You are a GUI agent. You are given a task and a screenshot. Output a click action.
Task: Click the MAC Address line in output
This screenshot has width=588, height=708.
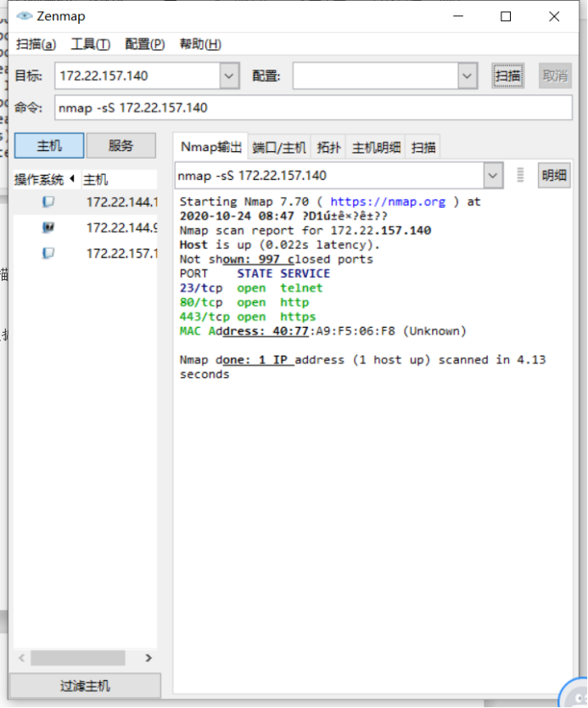323,331
